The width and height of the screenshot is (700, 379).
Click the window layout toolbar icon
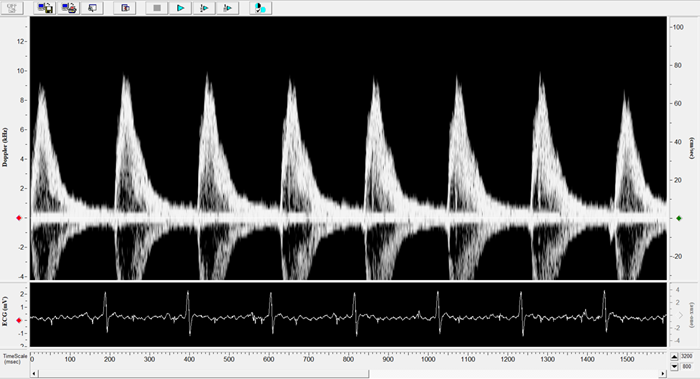pos(125,8)
